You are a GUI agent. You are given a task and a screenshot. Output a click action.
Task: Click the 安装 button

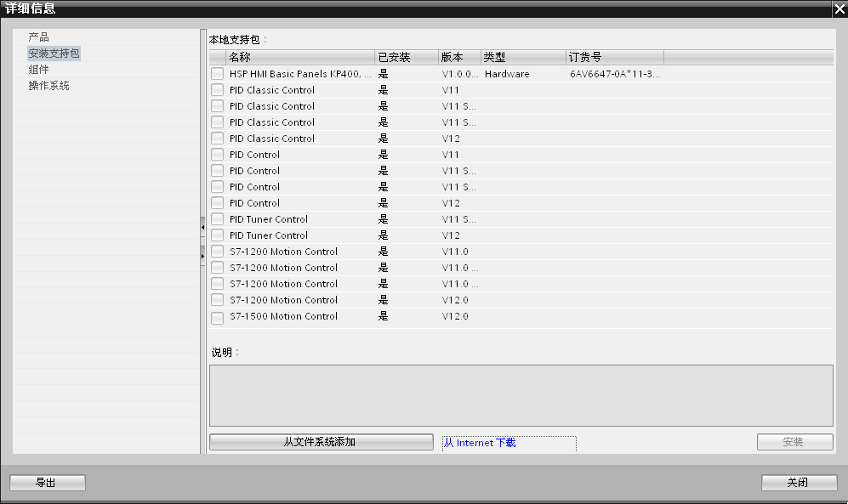coord(794,442)
